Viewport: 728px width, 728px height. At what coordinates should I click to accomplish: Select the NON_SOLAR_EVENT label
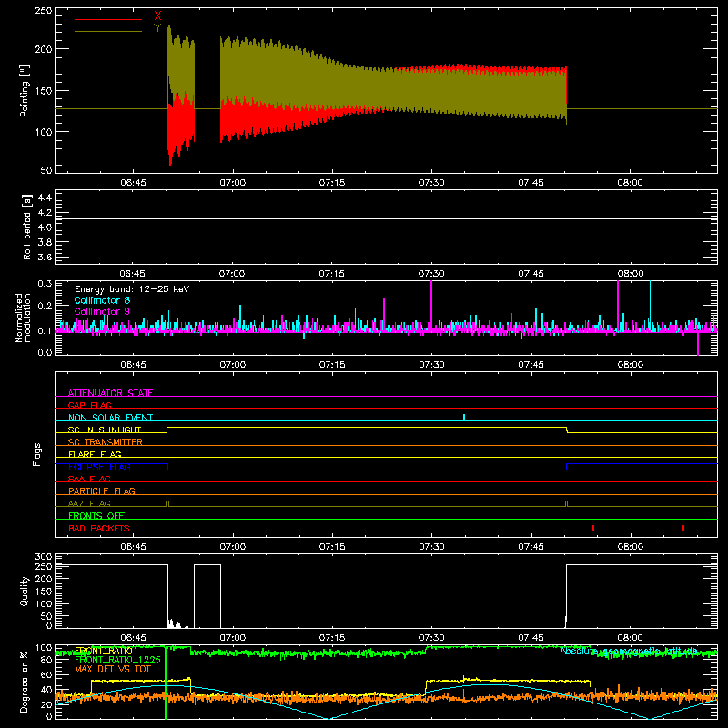(x=110, y=418)
